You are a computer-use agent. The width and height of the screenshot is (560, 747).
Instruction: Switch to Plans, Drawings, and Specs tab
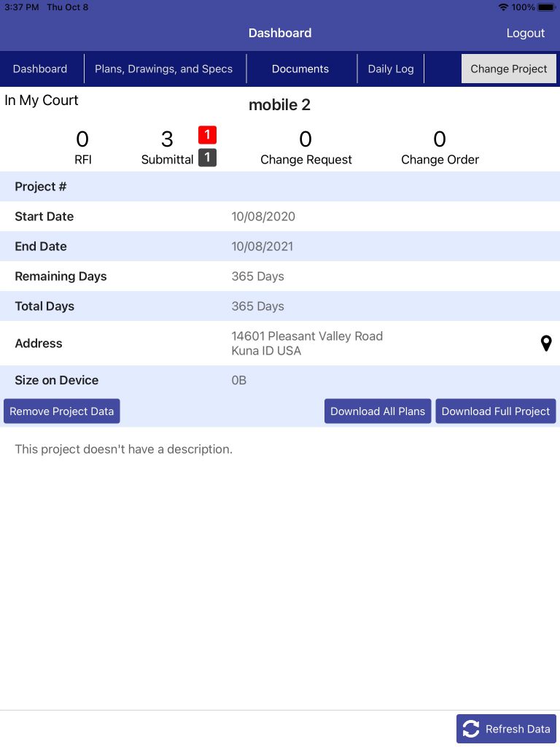164,69
